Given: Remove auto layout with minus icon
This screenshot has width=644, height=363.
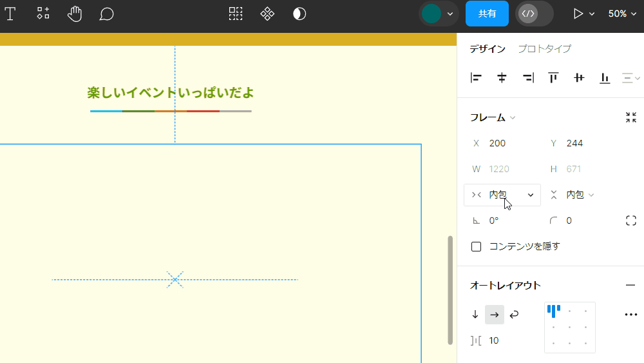Looking at the screenshot, I should pos(630,285).
